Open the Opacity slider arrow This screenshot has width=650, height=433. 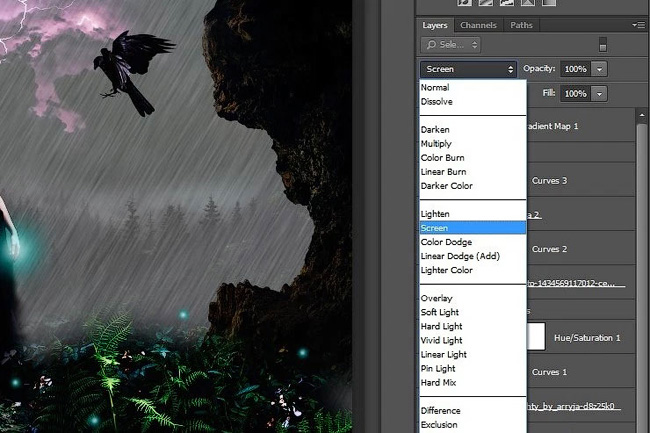[x=599, y=69]
